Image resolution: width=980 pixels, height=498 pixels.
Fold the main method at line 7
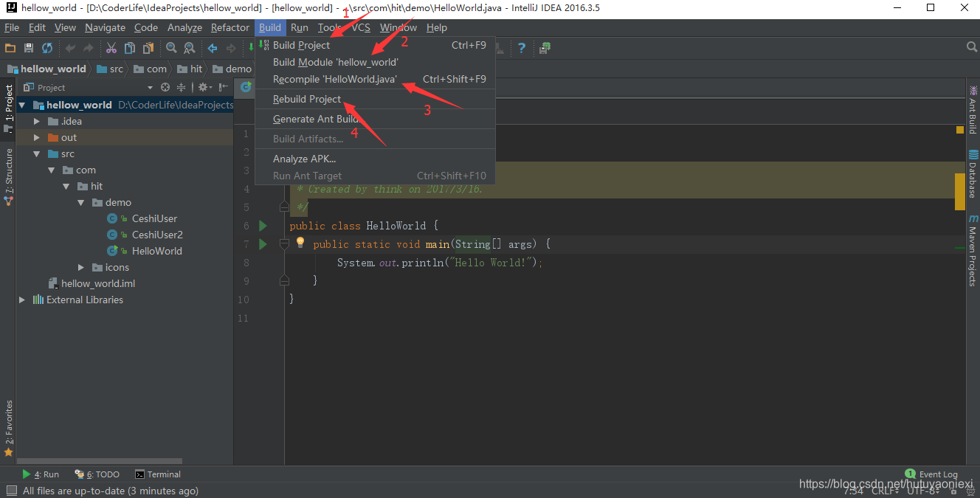[x=284, y=244]
